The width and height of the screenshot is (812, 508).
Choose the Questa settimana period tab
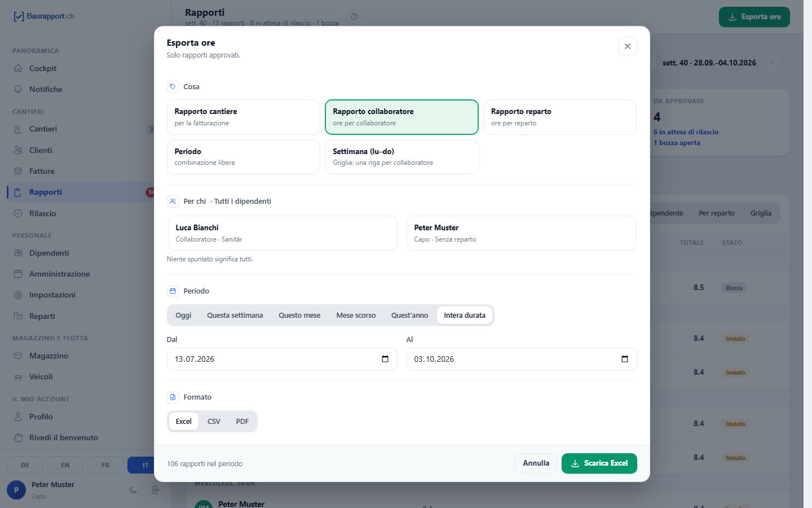coord(235,316)
